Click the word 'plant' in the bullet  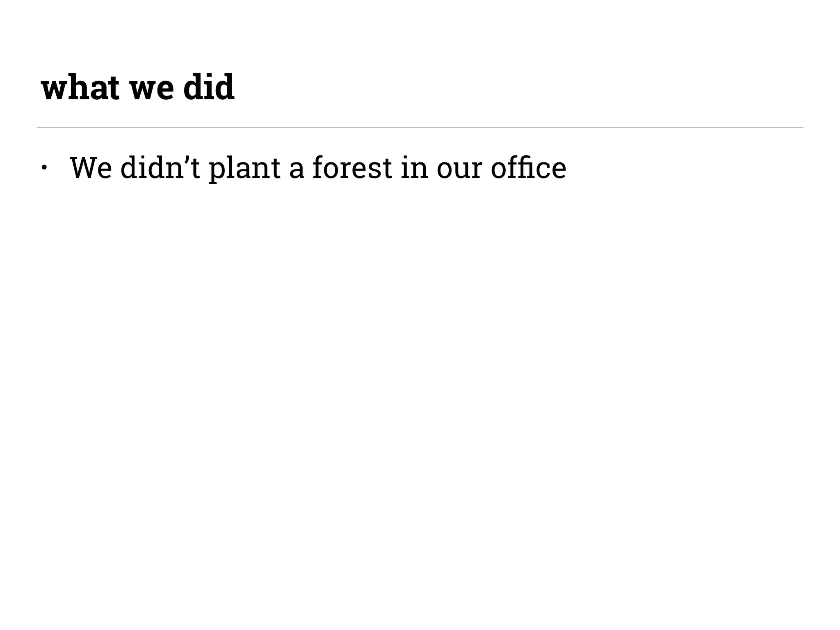pyautogui.click(x=244, y=168)
